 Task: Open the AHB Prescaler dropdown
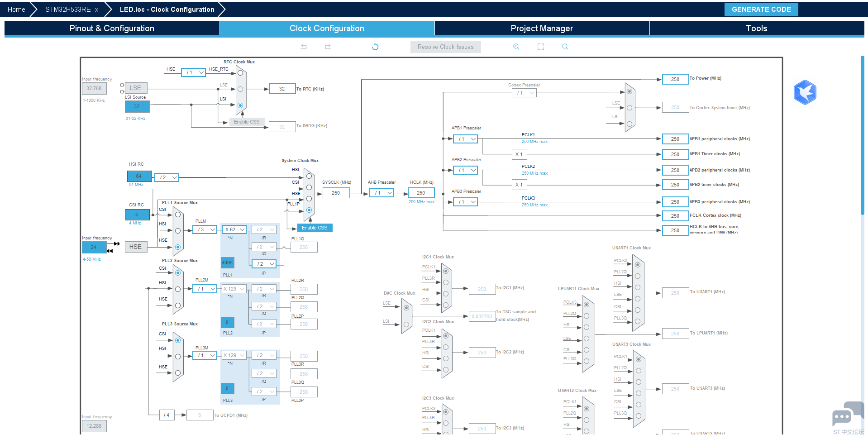coord(382,193)
